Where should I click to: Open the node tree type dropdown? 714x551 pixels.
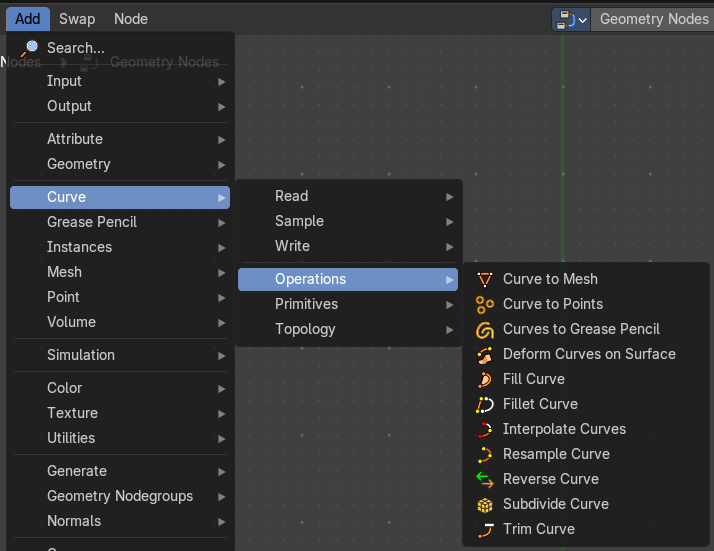(x=571, y=20)
